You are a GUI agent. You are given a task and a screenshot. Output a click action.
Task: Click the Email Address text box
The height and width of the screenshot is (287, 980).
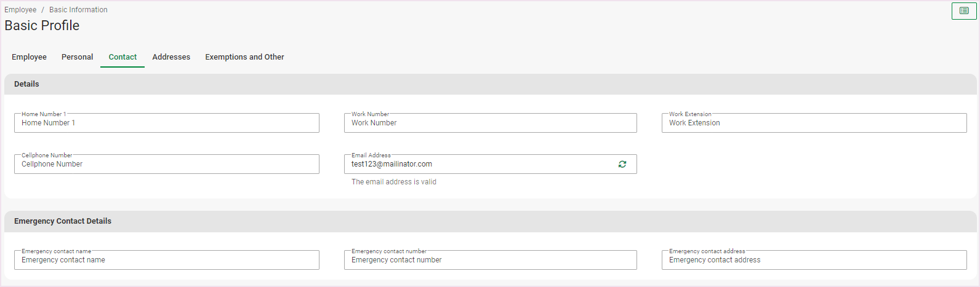[x=480, y=164]
